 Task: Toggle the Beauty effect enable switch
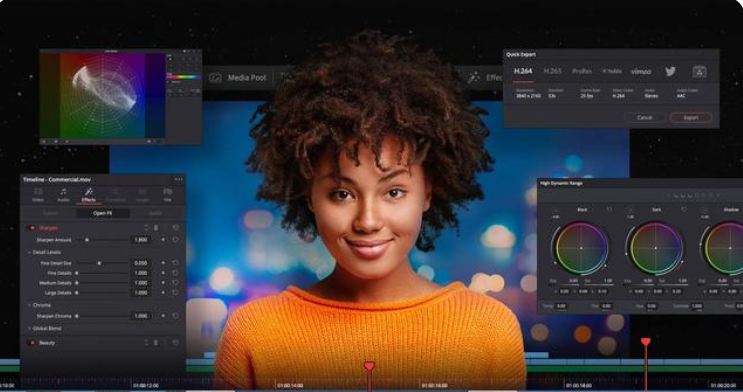(x=32, y=343)
